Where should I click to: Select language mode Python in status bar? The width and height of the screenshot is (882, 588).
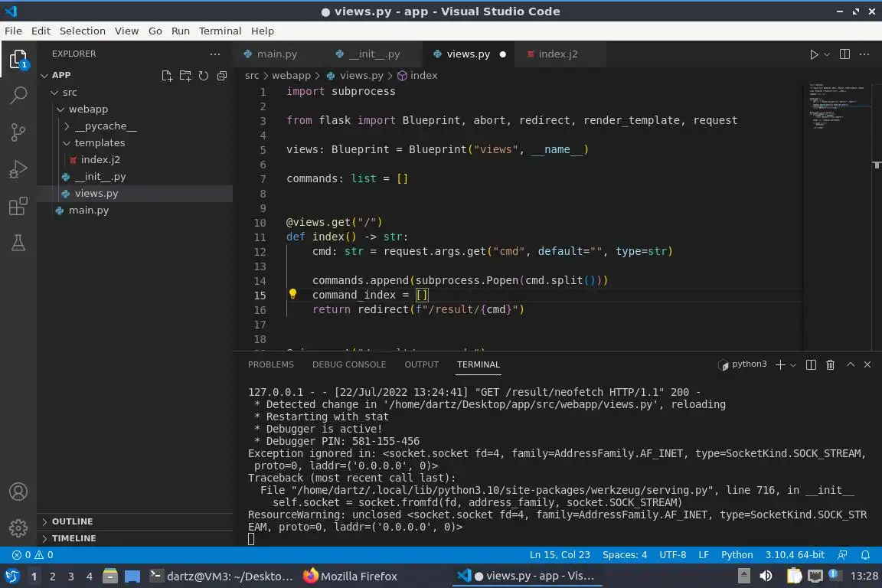tap(737, 555)
